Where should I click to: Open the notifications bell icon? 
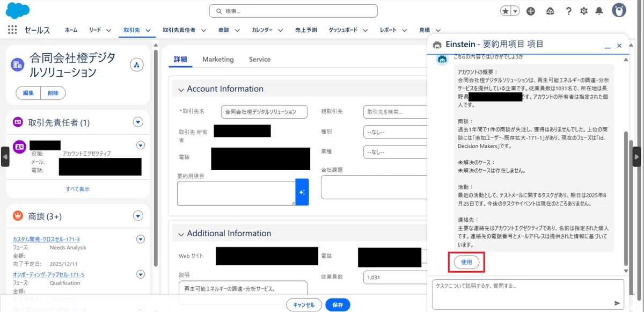tap(599, 11)
